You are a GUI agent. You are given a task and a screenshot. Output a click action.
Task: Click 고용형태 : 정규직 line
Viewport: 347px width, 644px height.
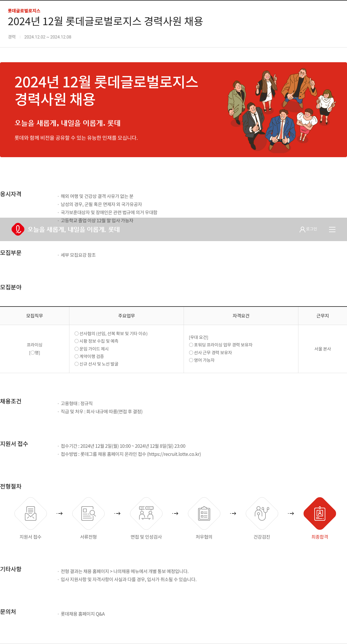[x=77, y=403]
